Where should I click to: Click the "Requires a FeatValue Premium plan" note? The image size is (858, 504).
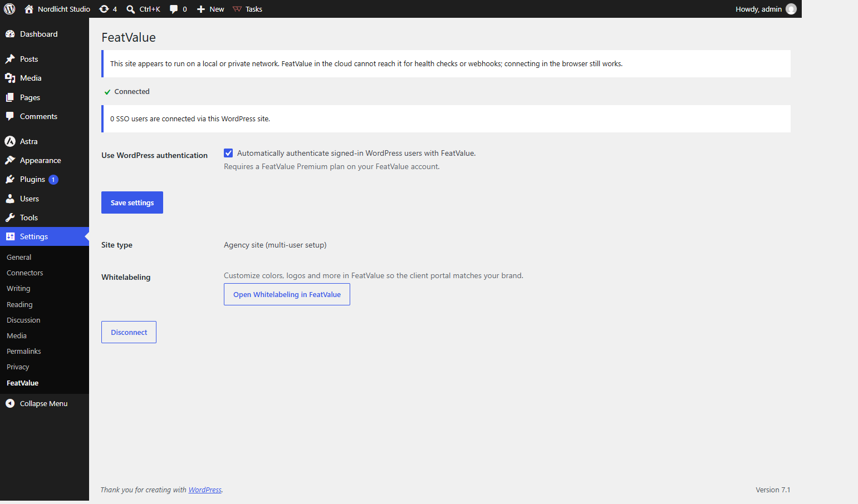click(x=332, y=166)
